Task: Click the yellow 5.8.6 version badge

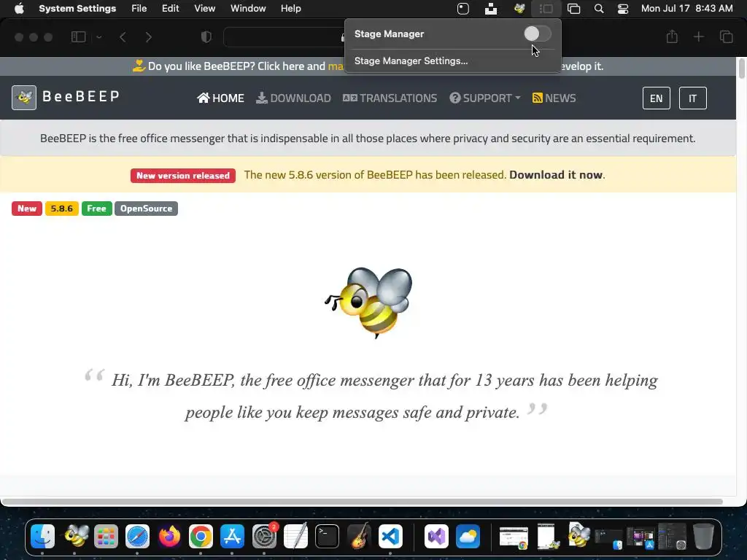Action: pos(61,209)
